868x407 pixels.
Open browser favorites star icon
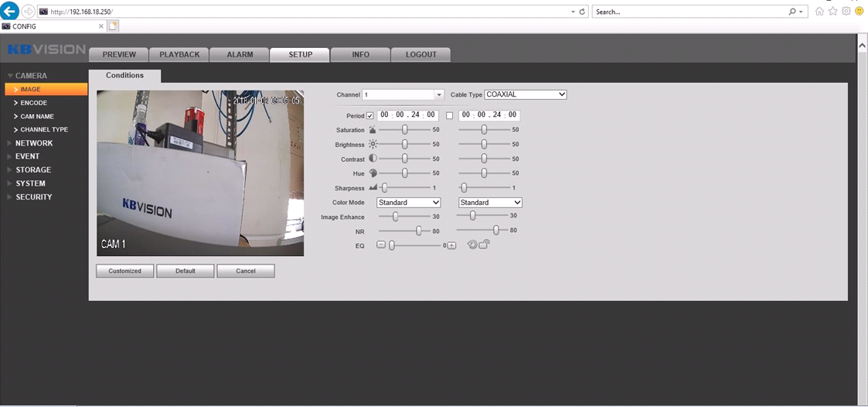(x=832, y=12)
